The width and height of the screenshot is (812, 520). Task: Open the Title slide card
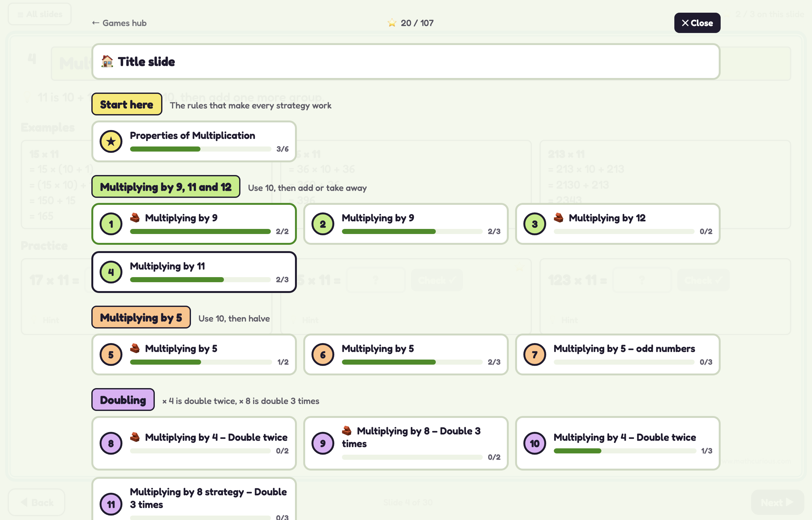click(406, 62)
